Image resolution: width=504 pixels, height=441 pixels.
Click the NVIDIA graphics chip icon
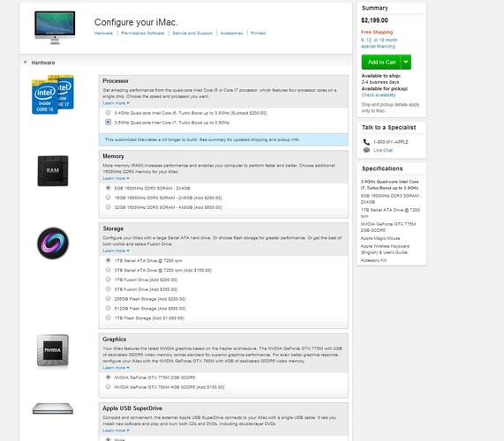pos(53,350)
